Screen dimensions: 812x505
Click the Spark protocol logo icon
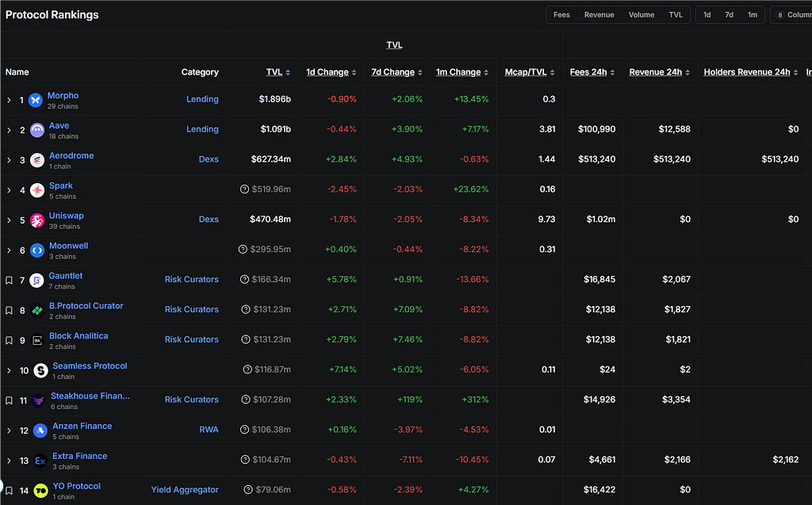37,190
